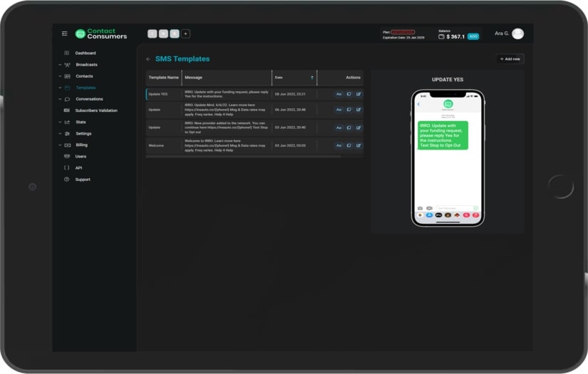This screenshot has width=588, height=374.
Task: Click the Template Name column header
Action: [x=163, y=78]
